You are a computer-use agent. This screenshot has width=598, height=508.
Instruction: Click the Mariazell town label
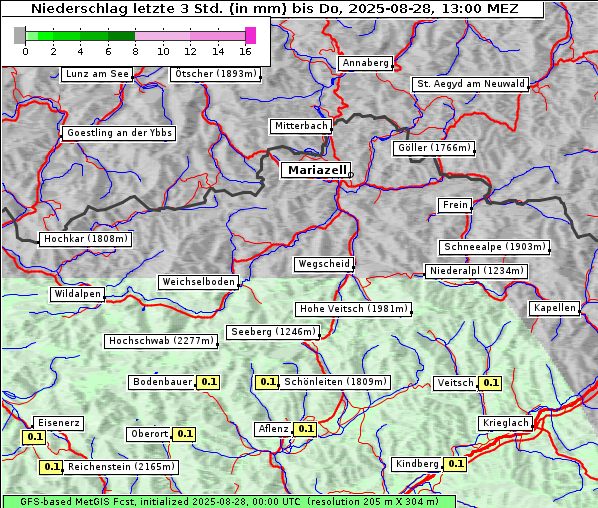point(315,170)
